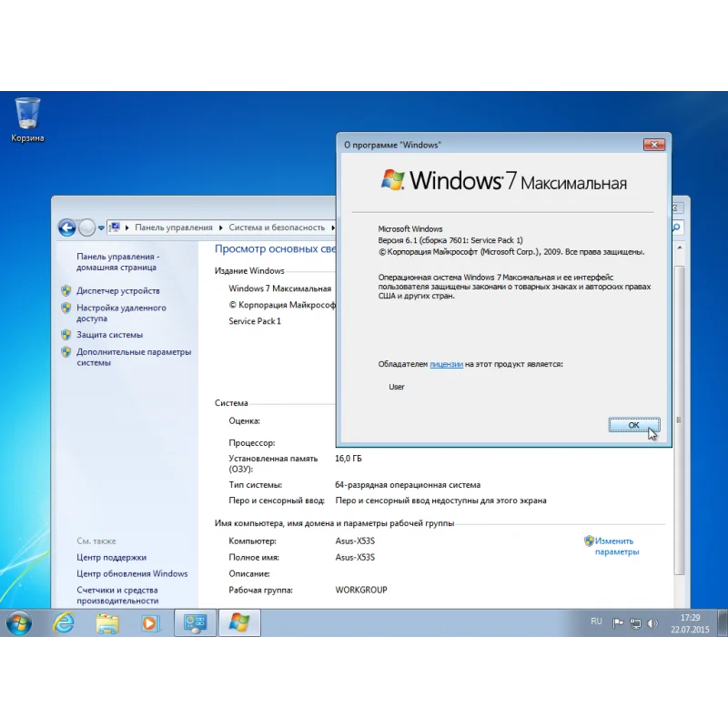
Task: Click the vertical scrollbar thumb in System window
Action: [x=679, y=420]
